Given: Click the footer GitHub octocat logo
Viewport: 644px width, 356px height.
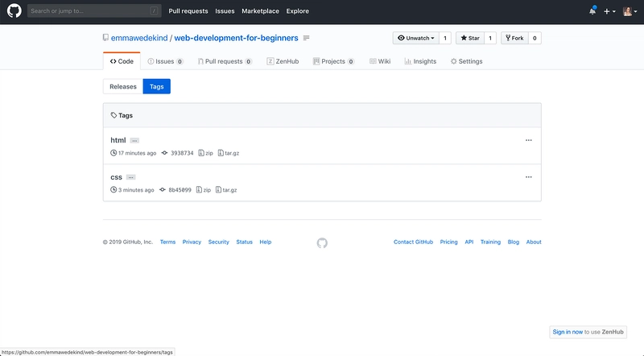Looking at the screenshot, I should click(322, 243).
